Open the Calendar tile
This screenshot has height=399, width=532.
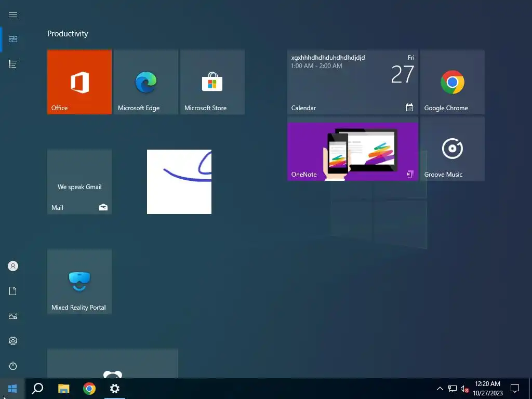click(353, 82)
